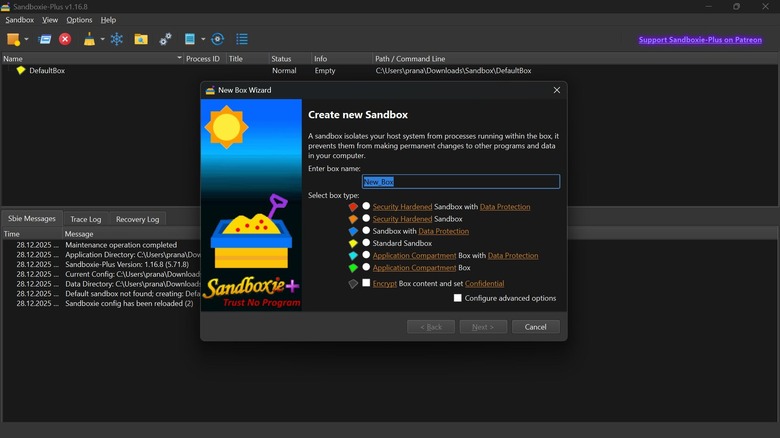Screen dimensions: 780x438
Task: Click the Name column sort arrow
Action: (x=179, y=58)
